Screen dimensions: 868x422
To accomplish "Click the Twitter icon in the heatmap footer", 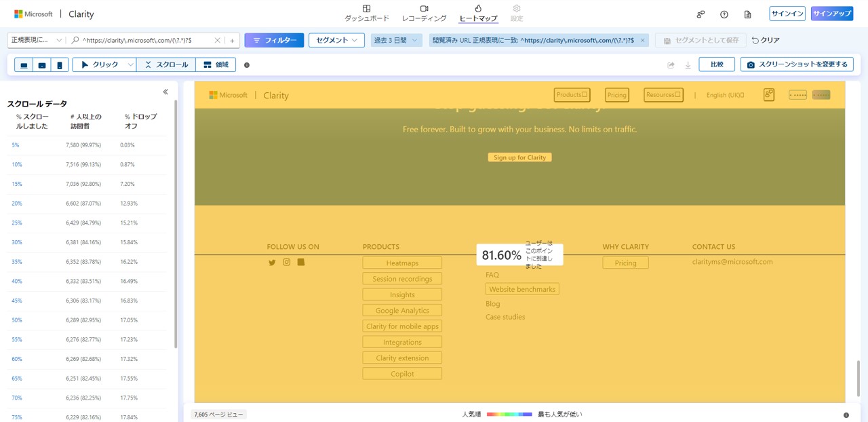I will click(x=272, y=263).
